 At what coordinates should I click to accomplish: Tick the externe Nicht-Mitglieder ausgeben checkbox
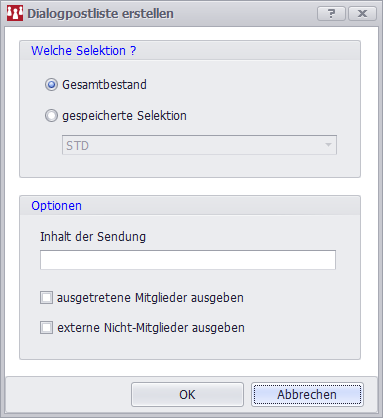click(46, 327)
